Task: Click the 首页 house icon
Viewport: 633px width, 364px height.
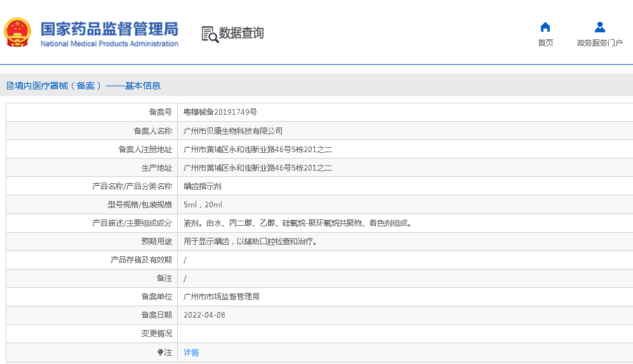Action: coord(545,27)
